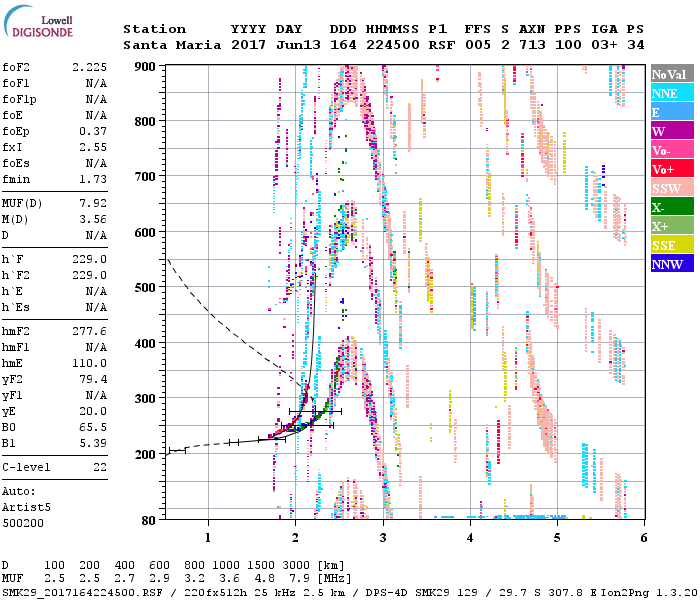Click the date Jun13 in header

click(298, 45)
